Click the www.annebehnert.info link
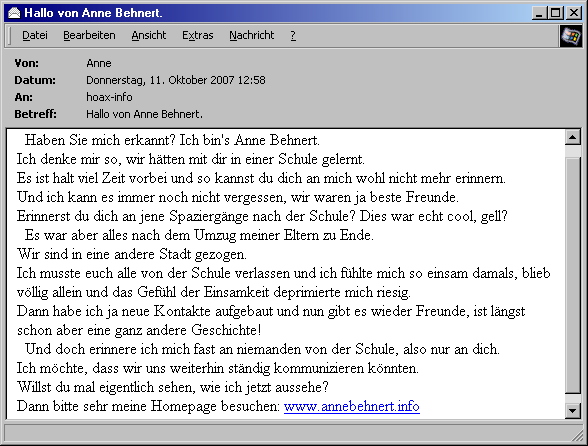 coord(352,406)
